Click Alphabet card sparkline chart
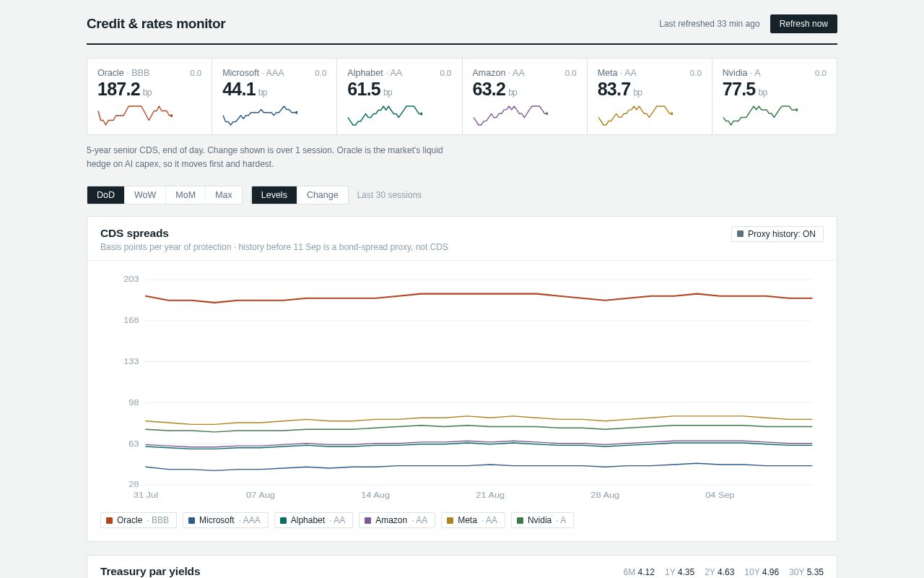924x578 pixels. click(385, 116)
